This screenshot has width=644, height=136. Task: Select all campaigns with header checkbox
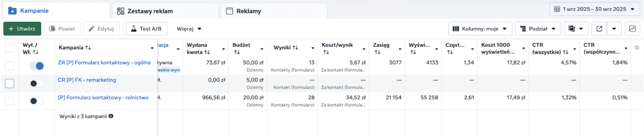click(x=10, y=48)
